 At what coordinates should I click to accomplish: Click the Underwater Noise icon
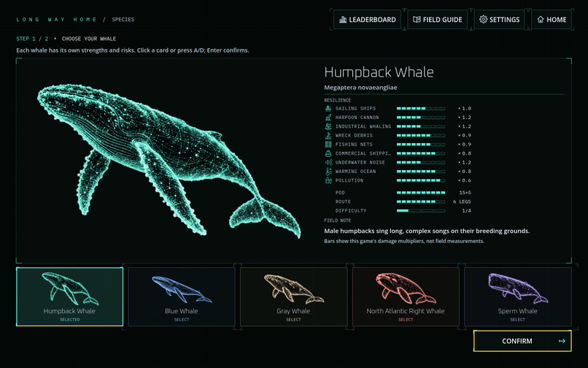point(328,162)
